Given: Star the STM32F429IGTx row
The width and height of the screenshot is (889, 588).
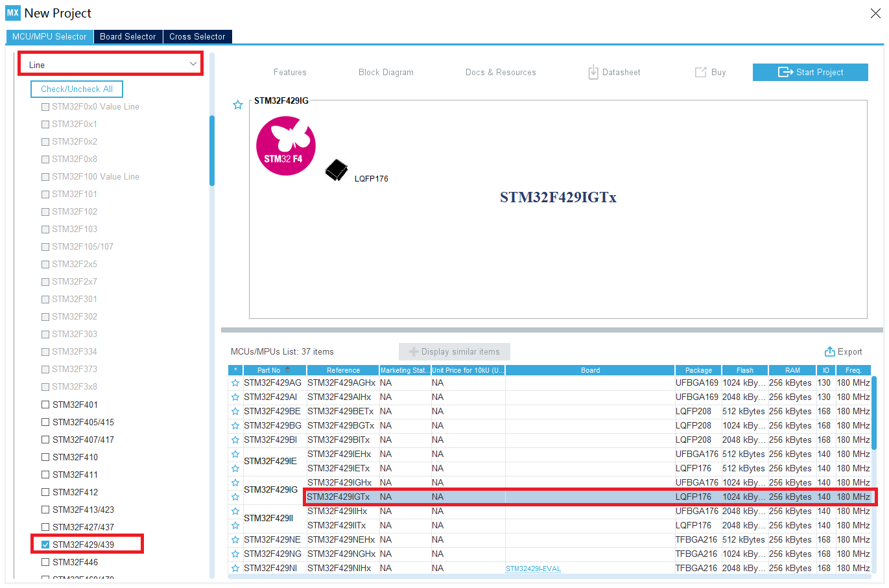Looking at the screenshot, I should point(235,497).
